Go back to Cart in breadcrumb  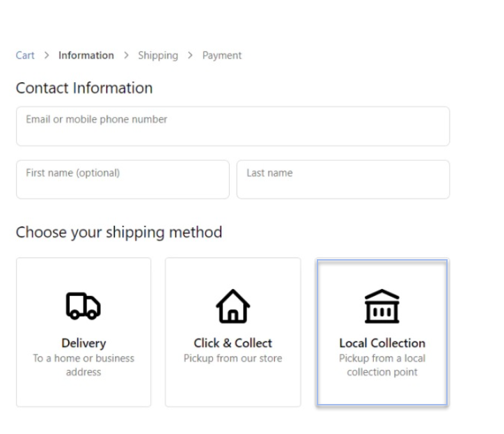click(x=24, y=56)
